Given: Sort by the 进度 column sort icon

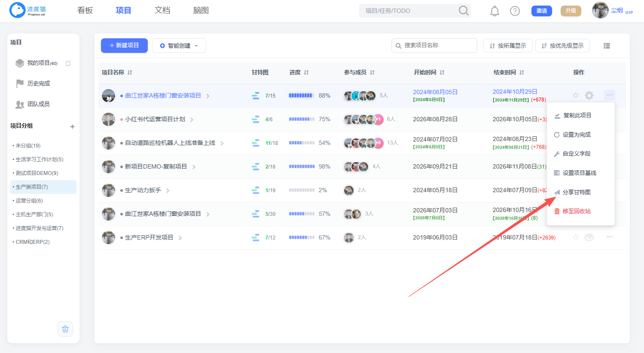Looking at the screenshot, I should pyautogui.click(x=306, y=73).
